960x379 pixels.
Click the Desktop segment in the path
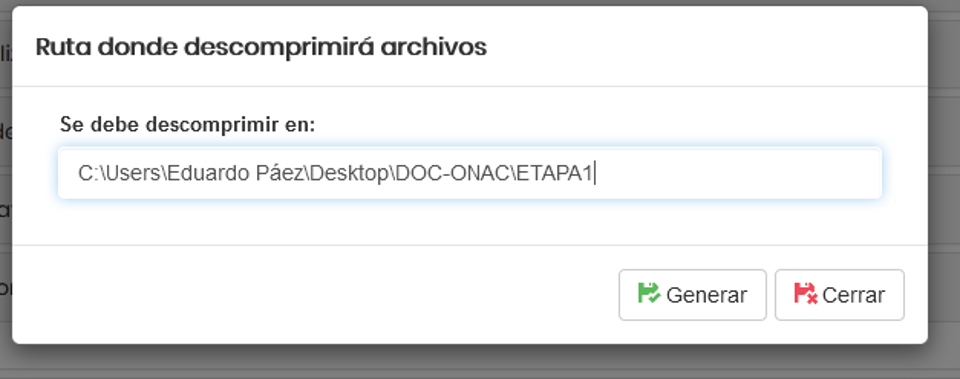tap(350, 174)
